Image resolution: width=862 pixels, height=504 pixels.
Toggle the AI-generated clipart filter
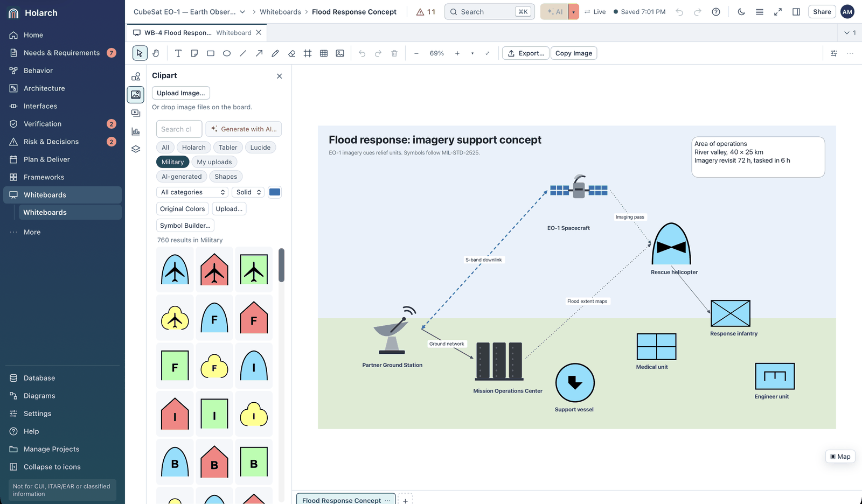(x=182, y=177)
